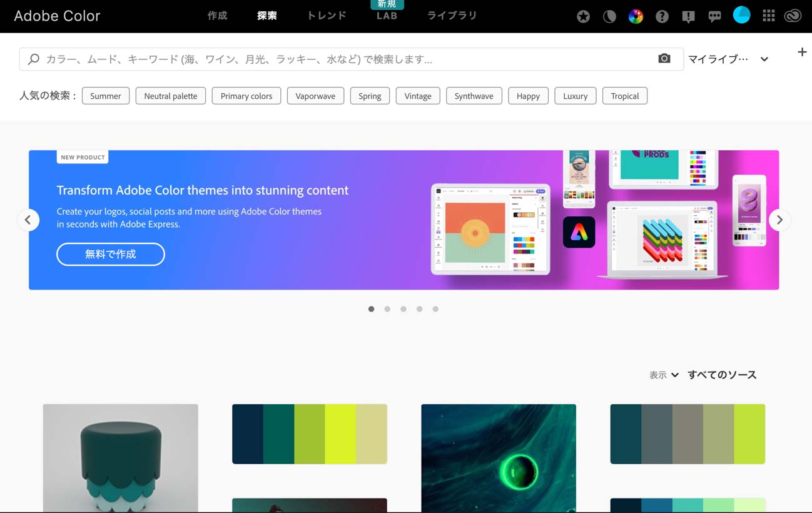
Task: Select the first carousel dot
Action: 371,309
